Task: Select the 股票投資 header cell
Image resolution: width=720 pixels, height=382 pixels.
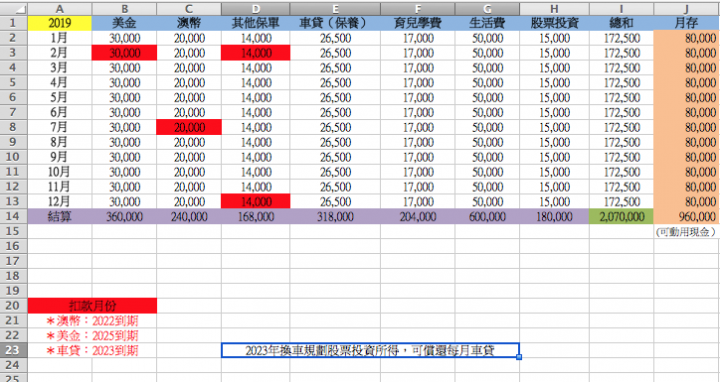Action: (554, 23)
